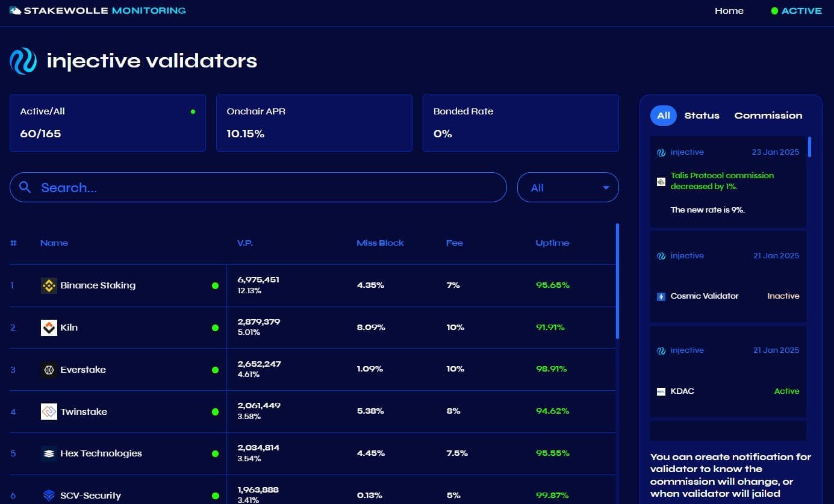Click the Injective logo beside page title
Image resolution: width=834 pixels, height=504 pixels.
point(23,61)
